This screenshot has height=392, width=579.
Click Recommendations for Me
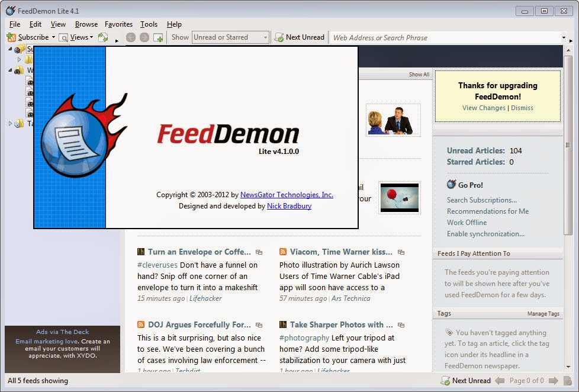click(x=488, y=211)
